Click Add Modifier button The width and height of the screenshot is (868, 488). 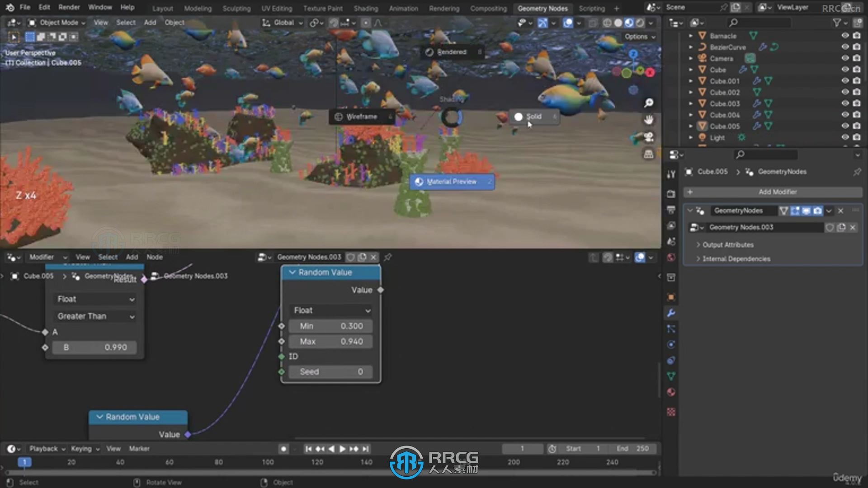[x=773, y=192]
